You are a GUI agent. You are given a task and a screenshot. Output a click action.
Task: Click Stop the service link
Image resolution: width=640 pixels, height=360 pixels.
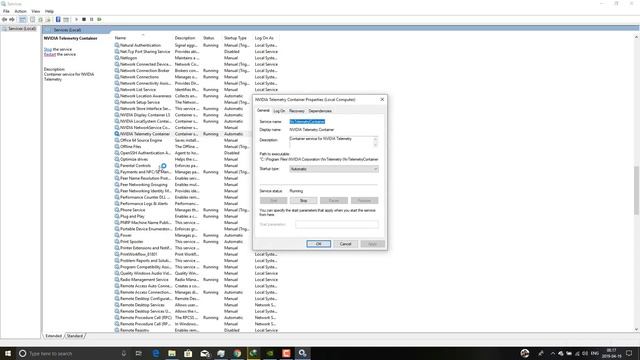[48, 49]
